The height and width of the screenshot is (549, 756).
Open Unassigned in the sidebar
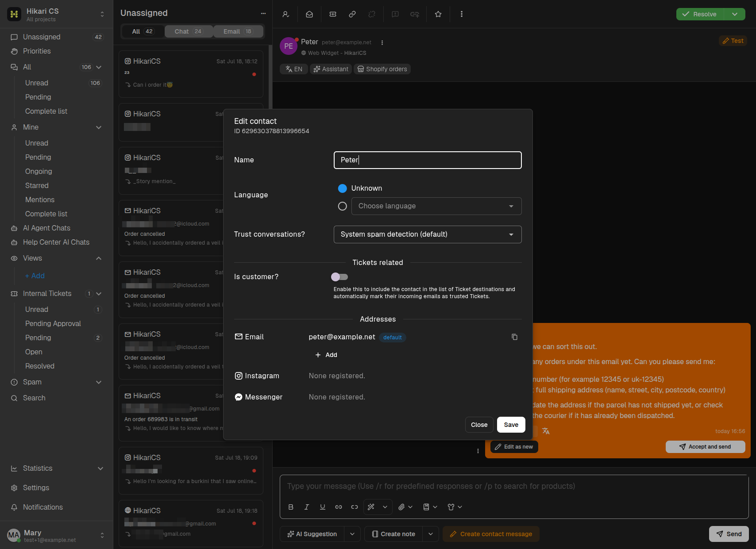(56, 37)
